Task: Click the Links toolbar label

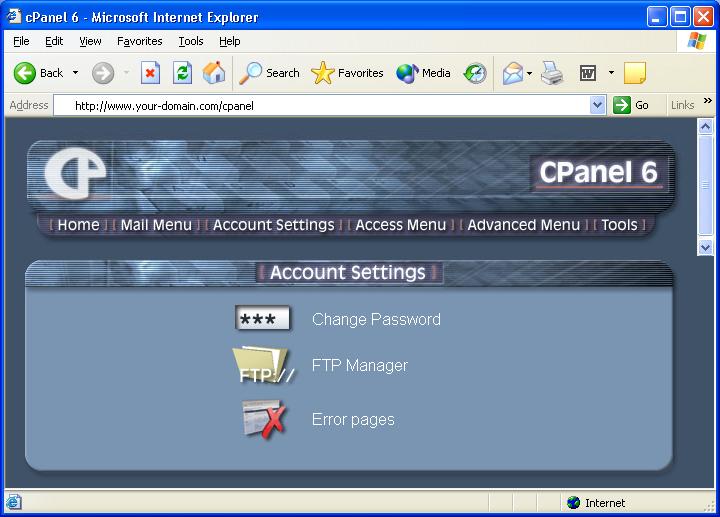Action: pos(682,105)
